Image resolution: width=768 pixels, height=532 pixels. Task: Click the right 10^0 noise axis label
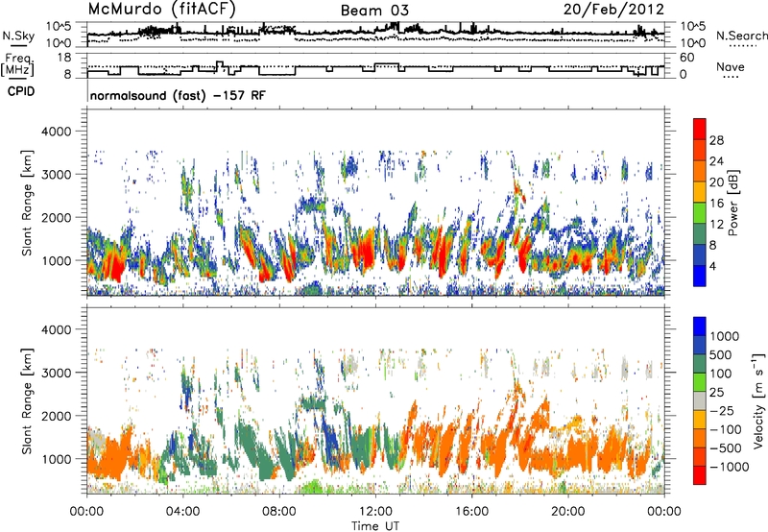tap(693, 43)
